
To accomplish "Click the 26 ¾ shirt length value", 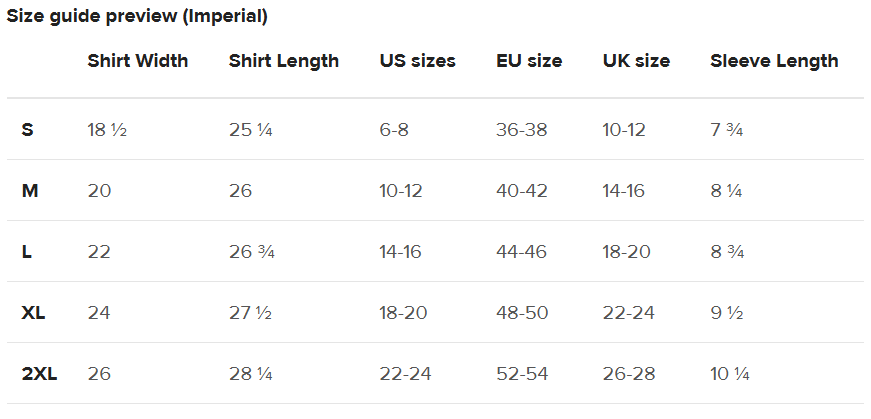I will point(252,252).
